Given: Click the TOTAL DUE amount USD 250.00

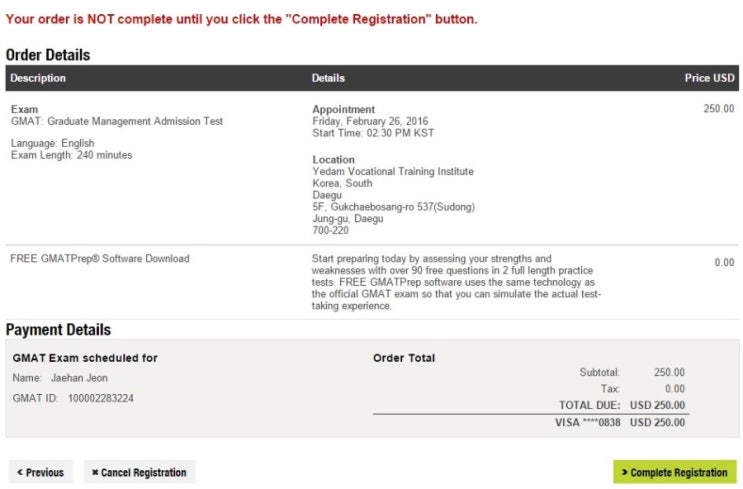Looking at the screenshot, I should pyautogui.click(x=657, y=405).
